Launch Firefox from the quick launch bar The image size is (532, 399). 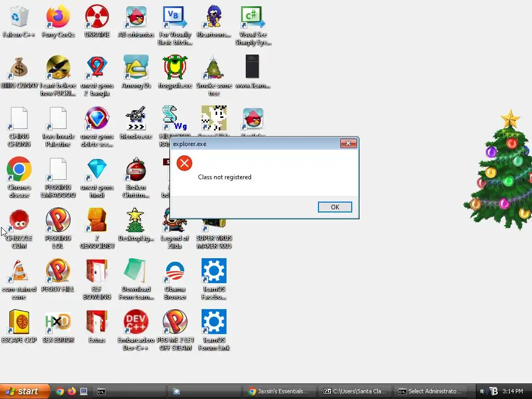click(x=72, y=391)
